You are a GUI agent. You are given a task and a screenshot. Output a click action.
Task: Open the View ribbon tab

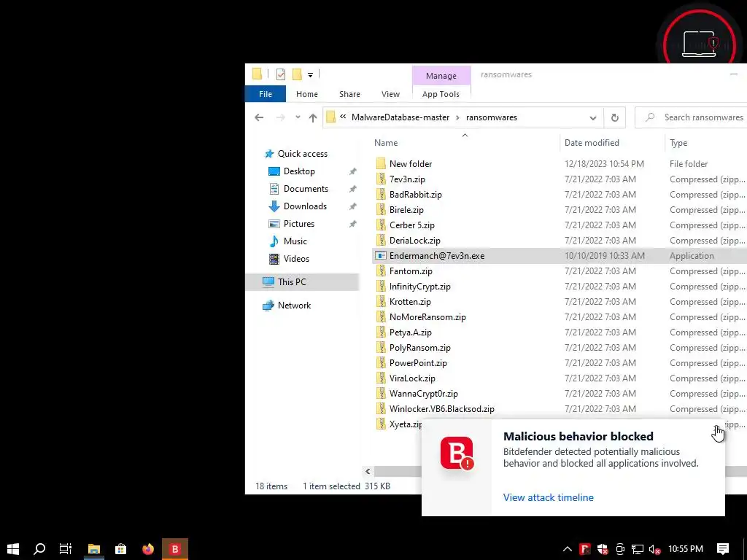(x=390, y=94)
